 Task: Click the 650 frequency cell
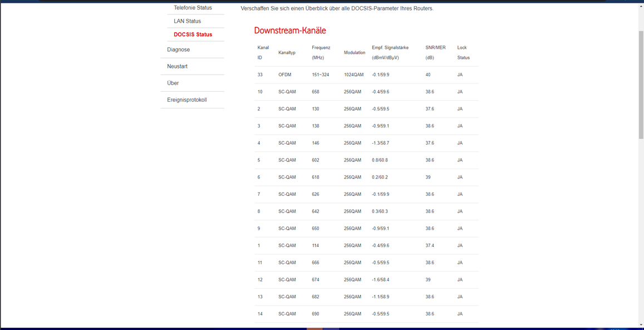(x=316, y=228)
